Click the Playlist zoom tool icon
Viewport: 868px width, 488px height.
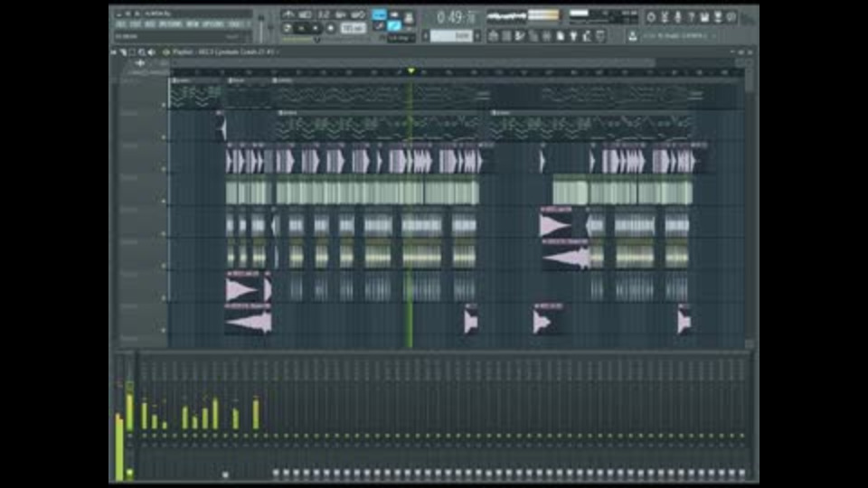142,52
